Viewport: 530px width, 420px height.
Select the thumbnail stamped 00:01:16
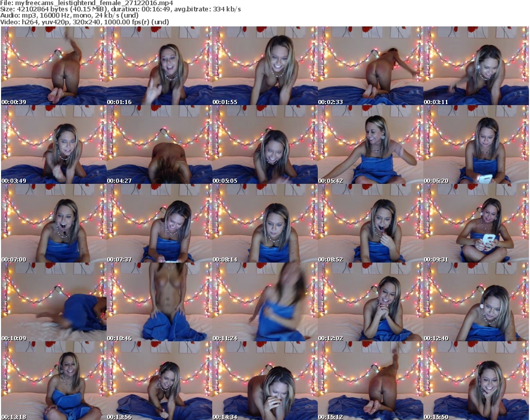point(159,66)
